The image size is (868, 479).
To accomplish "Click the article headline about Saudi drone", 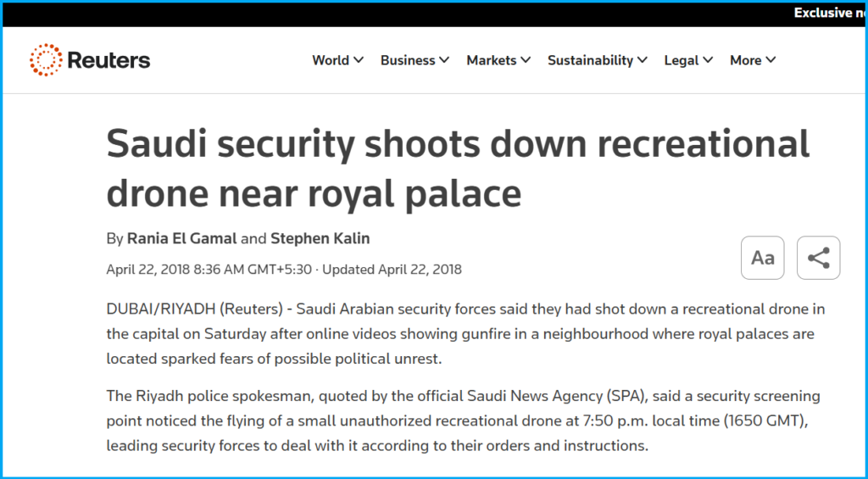I will [458, 170].
